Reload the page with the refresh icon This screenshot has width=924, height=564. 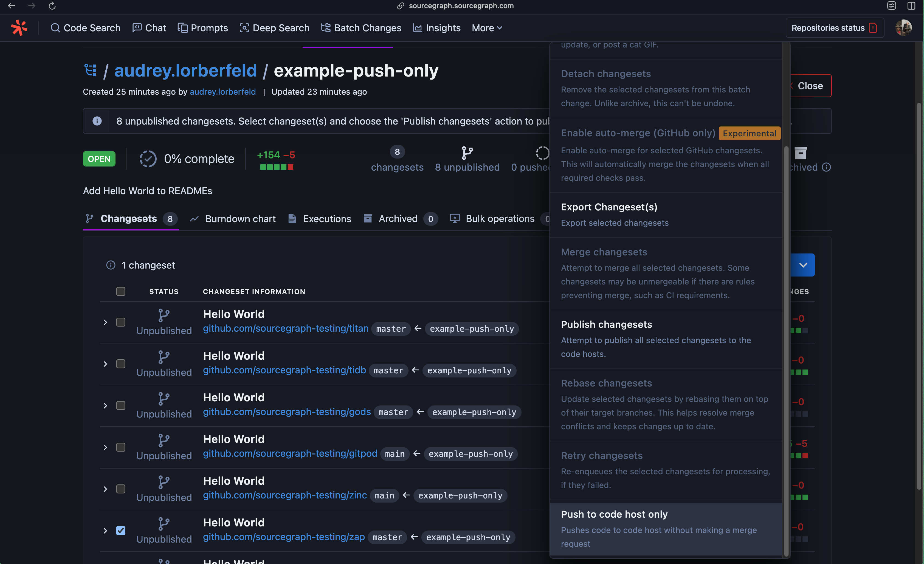click(x=52, y=6)
